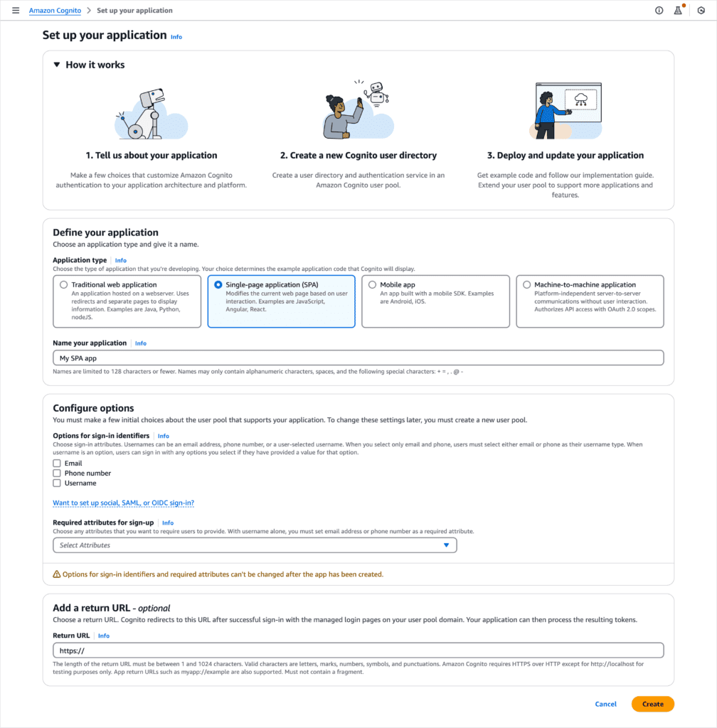
Task: Enable Email as a sign-in identifier
Action: (x=57, y=463)
